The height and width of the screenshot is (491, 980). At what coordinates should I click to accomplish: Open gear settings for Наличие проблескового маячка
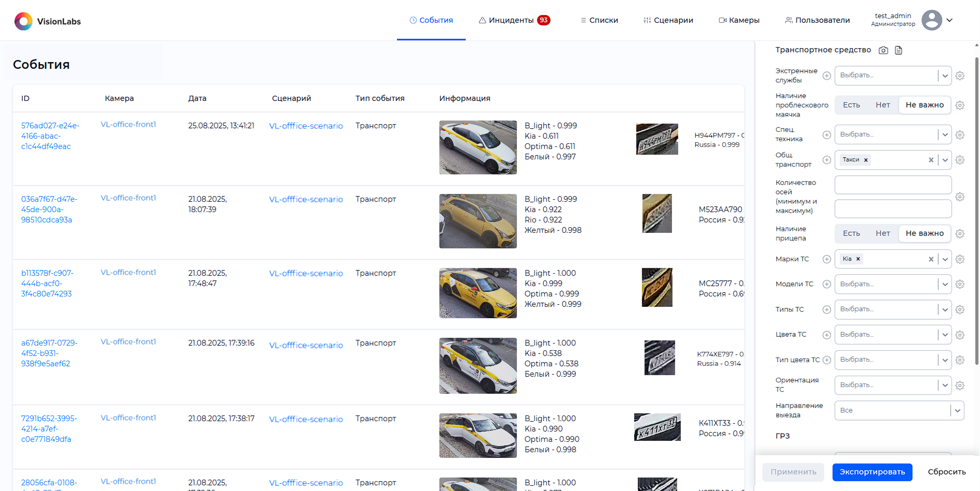(x=960, y=105)
